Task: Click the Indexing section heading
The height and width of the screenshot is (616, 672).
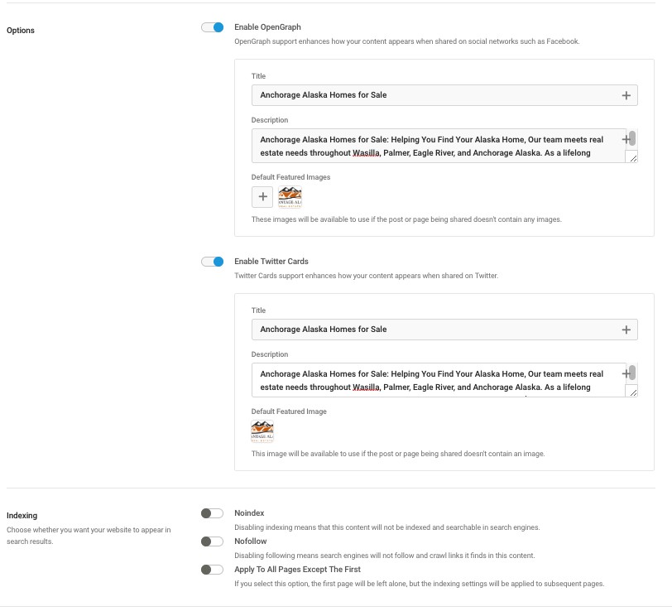Action: [x=22, y=516]
